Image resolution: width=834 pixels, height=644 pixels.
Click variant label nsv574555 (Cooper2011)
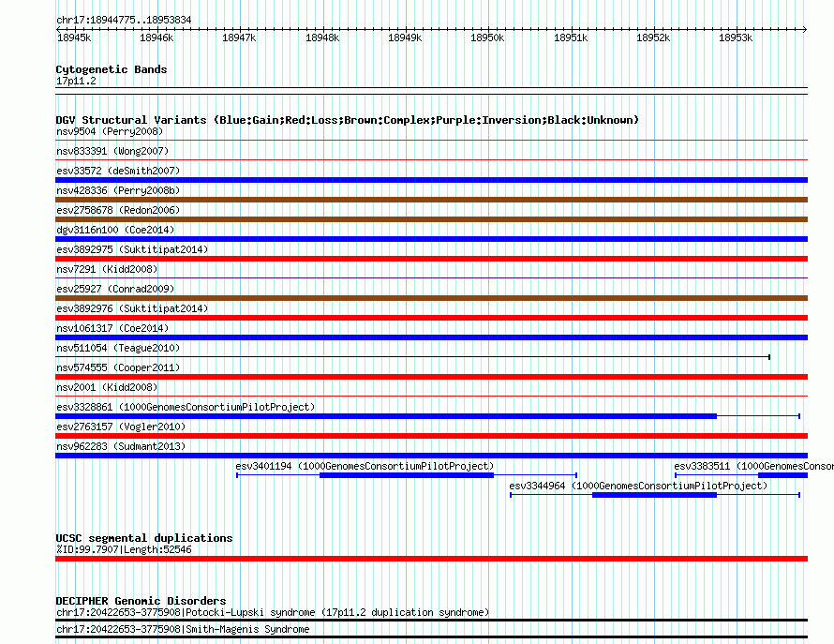tap(118, 367)
